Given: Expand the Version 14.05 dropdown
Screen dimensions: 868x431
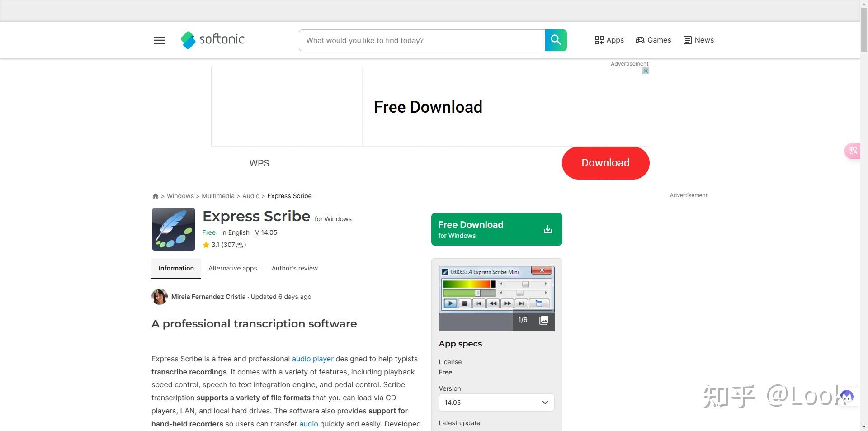Looking at the screenshot, I should tap(497, 403).
